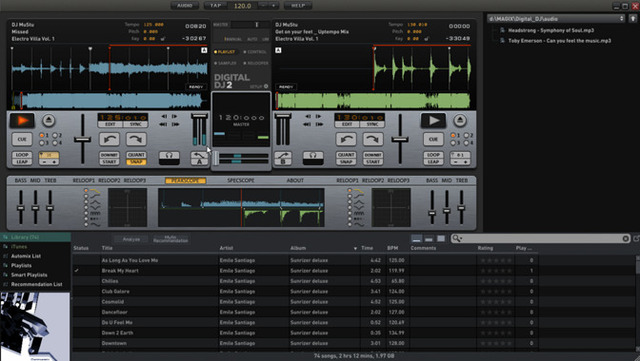This screenshot has height=361, width=640.
Task: Open the ABOUT tab
Action: coord(295,180)
